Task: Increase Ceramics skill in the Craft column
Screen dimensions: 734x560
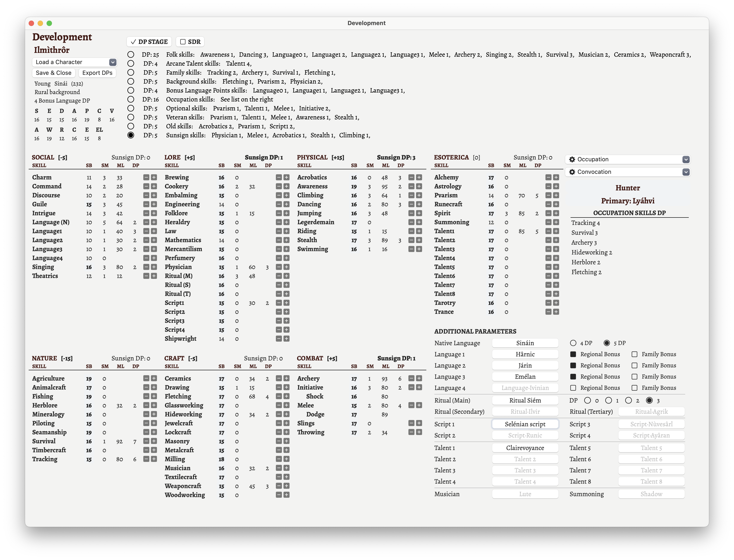Action: [x=286, y=378]
